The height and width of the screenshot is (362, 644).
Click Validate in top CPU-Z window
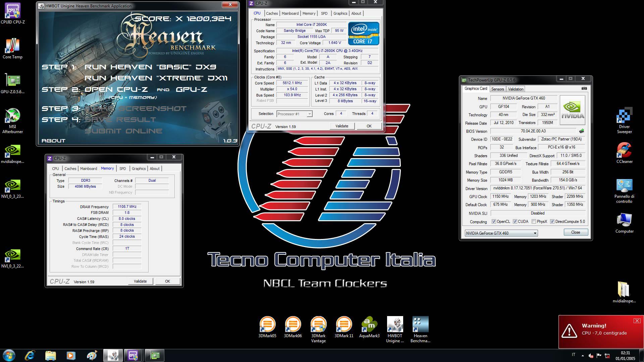(342, 126)
